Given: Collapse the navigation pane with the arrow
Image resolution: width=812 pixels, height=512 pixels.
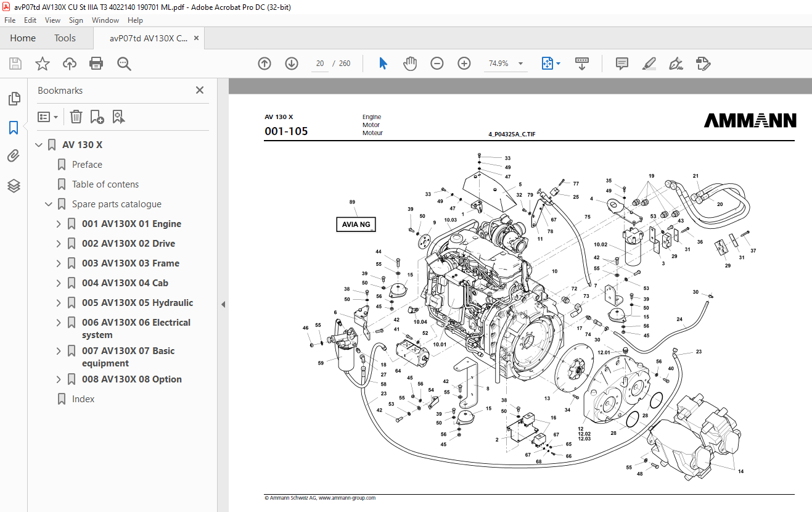Looking at the screenshot, I should (x=223, y=304).
